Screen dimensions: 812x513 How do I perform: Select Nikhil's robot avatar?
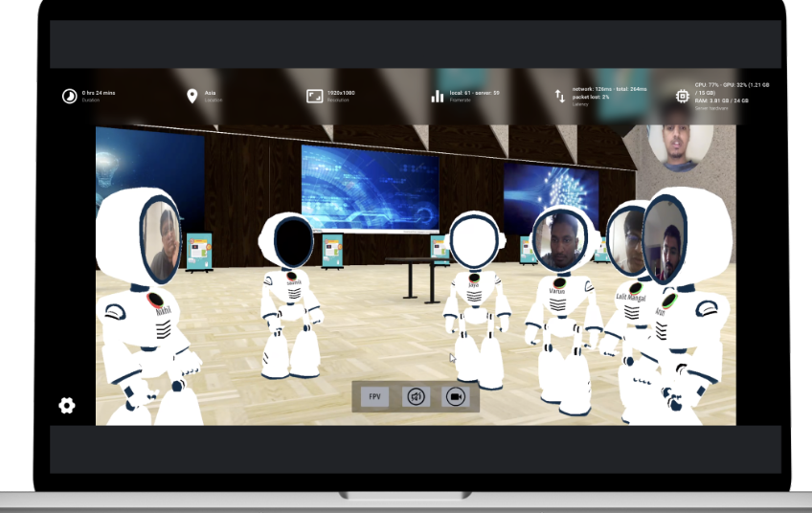click(x=153, y=306)
